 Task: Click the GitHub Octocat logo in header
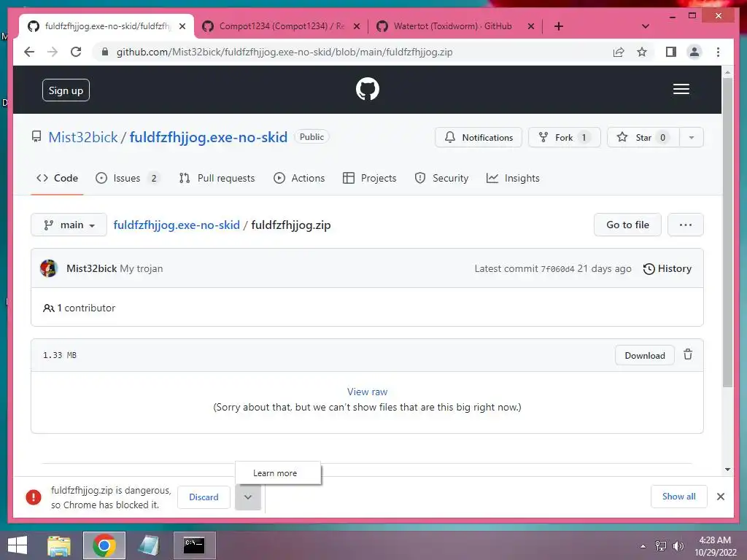pos(368,89)
